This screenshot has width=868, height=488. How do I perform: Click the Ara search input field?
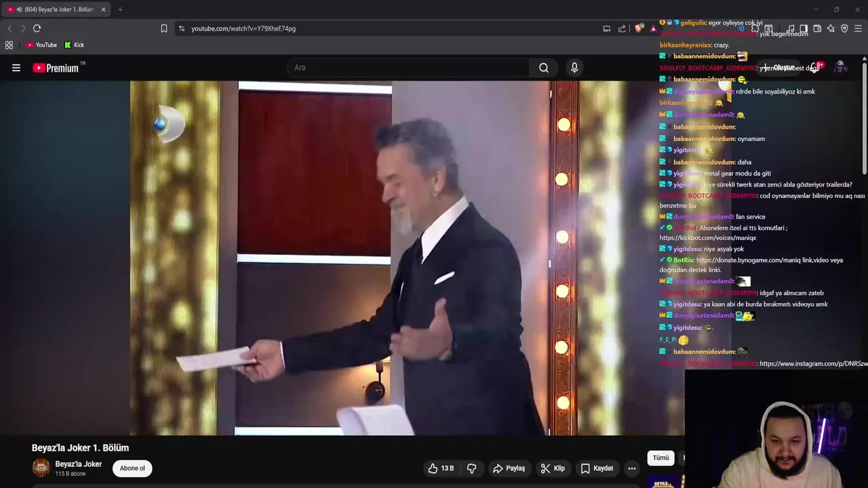coord(409,68)
